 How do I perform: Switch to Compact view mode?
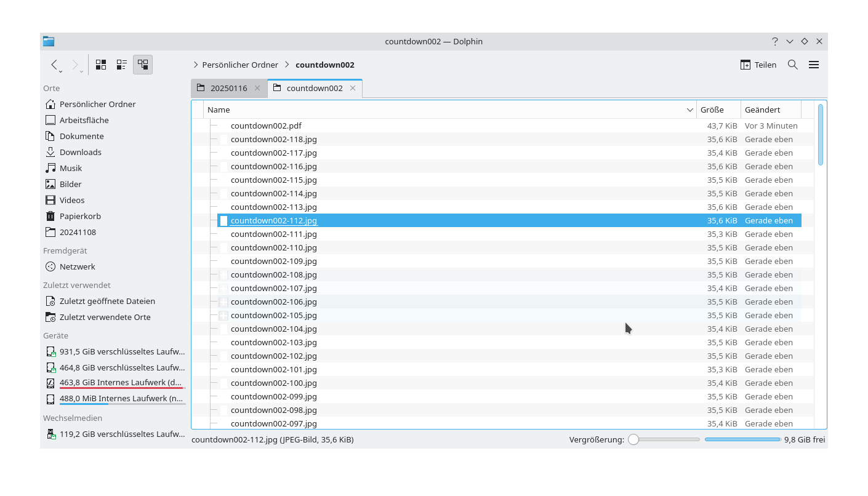(x=122, y=65)
